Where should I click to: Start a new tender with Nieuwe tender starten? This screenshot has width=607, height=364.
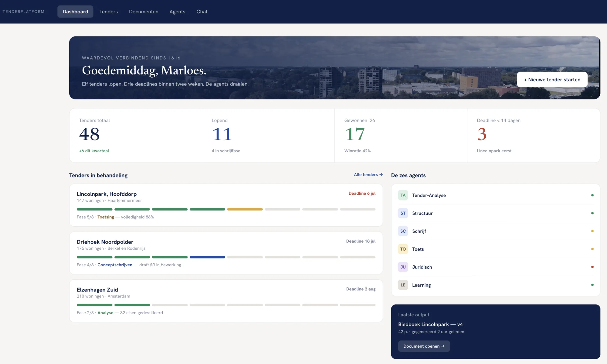[552, 79]
